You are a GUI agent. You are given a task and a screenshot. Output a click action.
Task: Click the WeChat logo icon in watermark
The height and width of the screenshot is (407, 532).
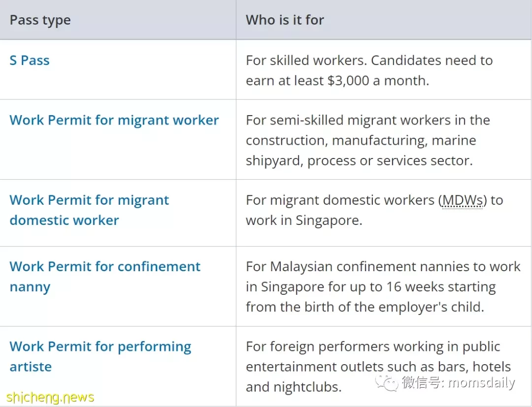[387, 383]
